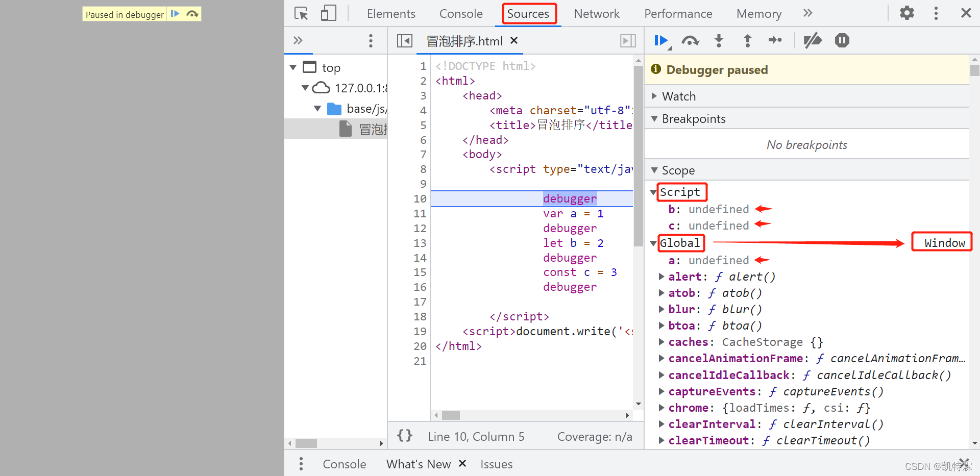
Task: Expand the clearTimeout entry
Action: tap(661, 440)
